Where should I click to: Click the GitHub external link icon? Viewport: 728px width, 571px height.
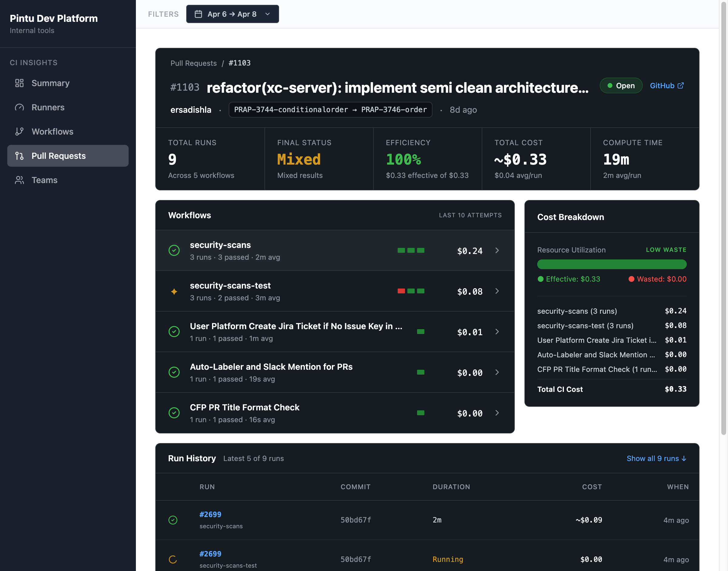pyautogui.click(x=680, y=86)
